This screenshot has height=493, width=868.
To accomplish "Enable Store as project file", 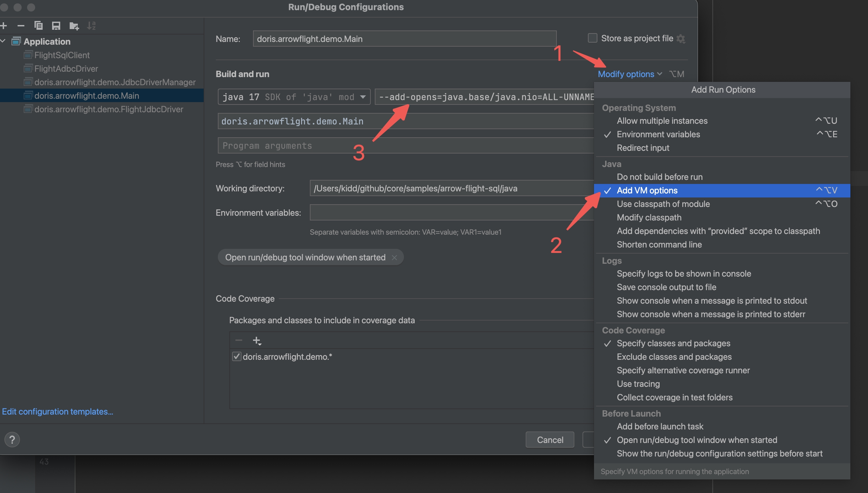I will [x=592, y=38].
